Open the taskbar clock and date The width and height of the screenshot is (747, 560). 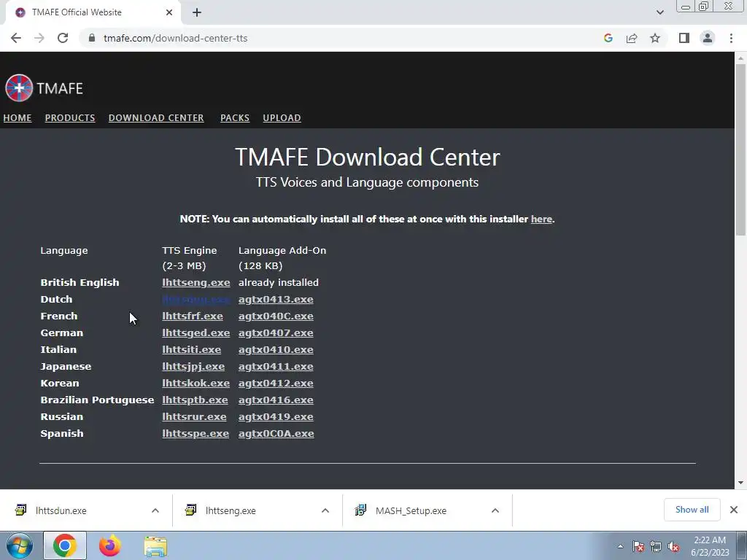(710, 546)
